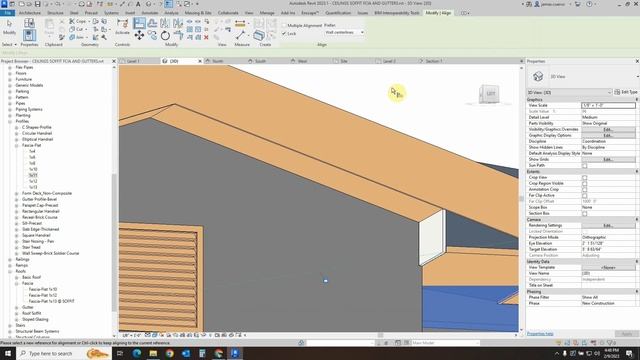Toggle Crop Region Visible checkbox
The image size is (640, 360).
point(584,184)
